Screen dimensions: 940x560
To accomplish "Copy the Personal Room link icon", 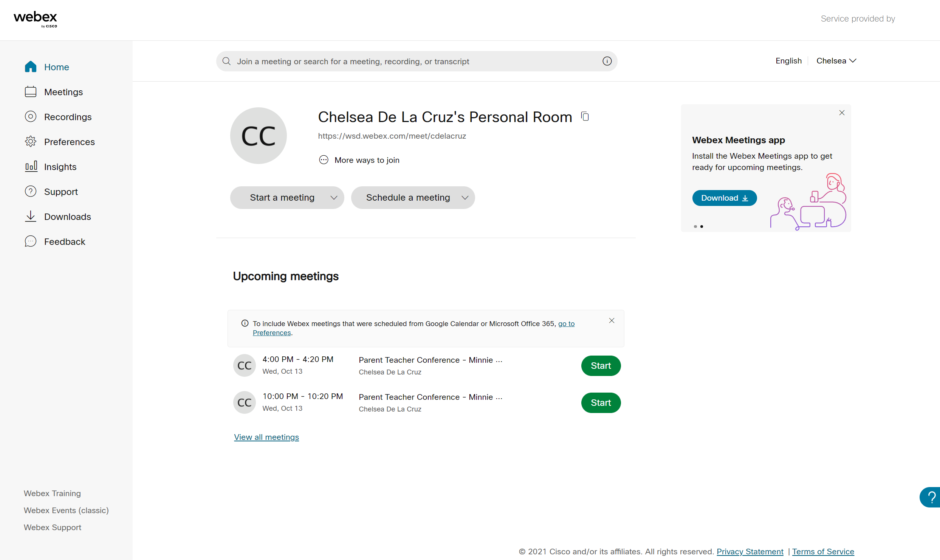I will [585, 116].
